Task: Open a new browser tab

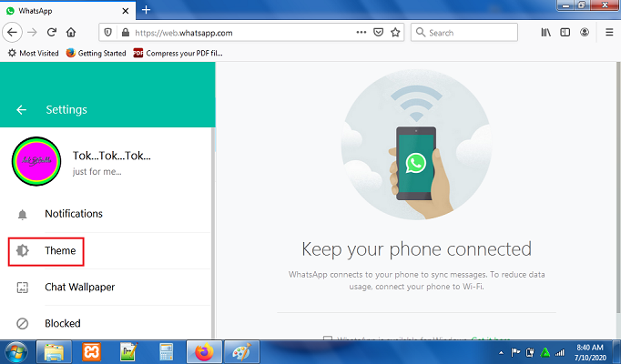Action: (146, 10)
